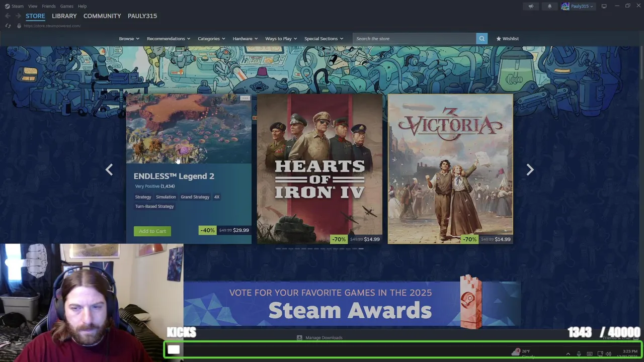Click the Steam back navigation arrow
Screen dimensions: 644x362
coord(8,16)
